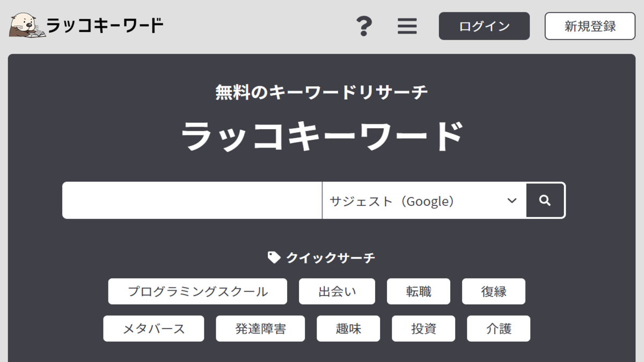
Task: Click the 投資 quick search tag
Action: pos(423,329)
